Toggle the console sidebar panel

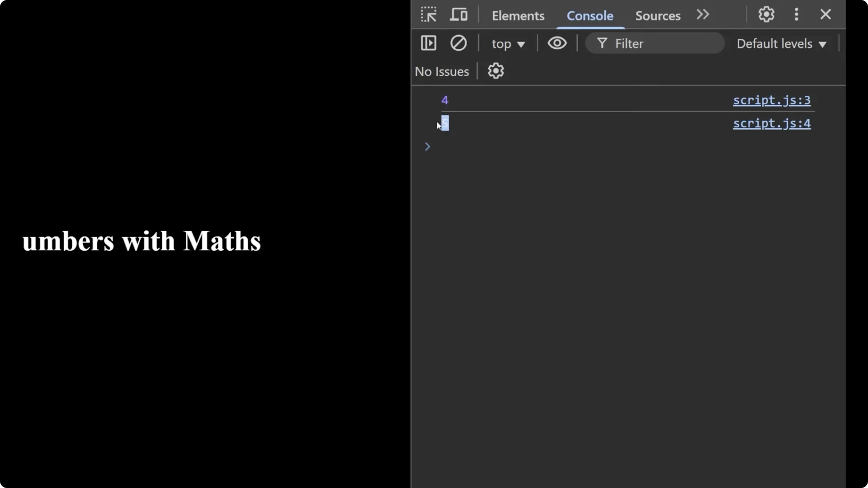pyautogui.click(x=428, y=43)
